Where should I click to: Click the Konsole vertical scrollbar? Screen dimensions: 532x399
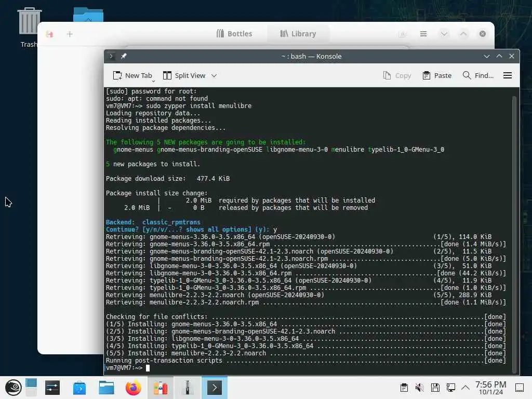pos(514,234)
